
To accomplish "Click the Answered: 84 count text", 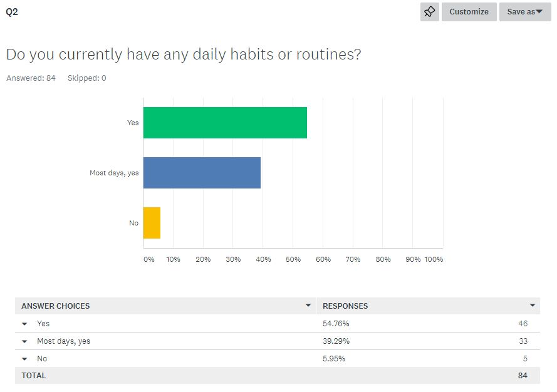I will coord(31,78).
